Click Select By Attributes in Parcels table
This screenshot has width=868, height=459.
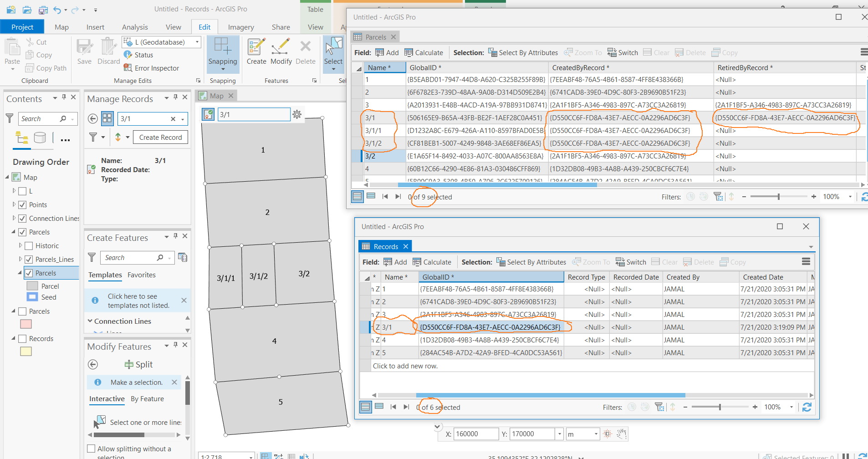pyautogui.click(x=523, y=53)
